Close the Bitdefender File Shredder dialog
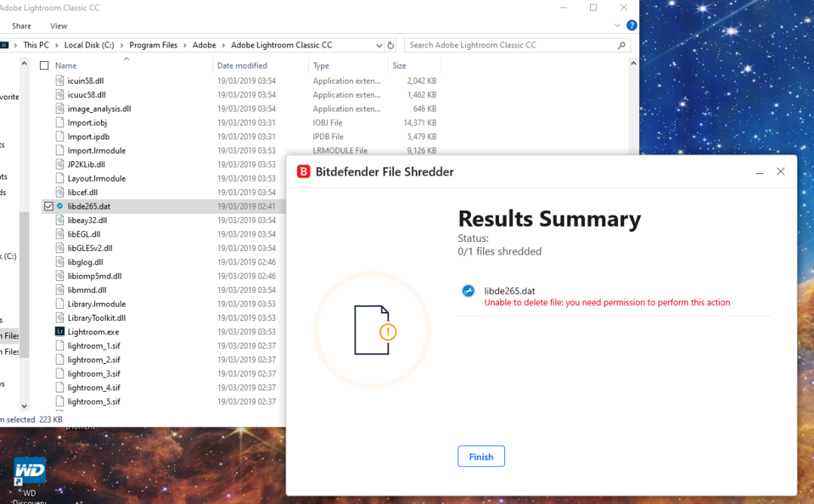 [x=780, y=171]
